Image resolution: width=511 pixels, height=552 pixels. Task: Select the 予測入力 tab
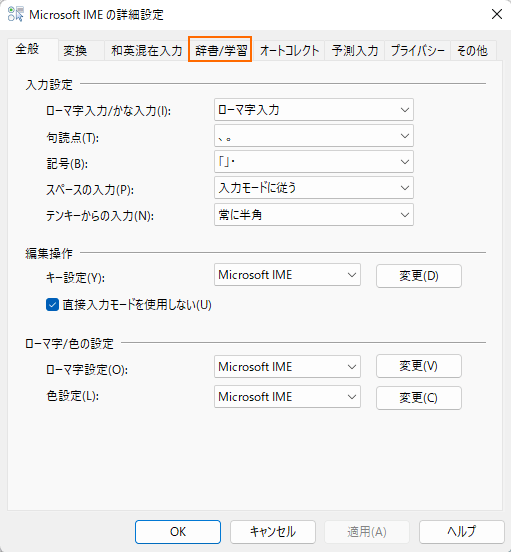pyautogui.click(x=354, y=51)
